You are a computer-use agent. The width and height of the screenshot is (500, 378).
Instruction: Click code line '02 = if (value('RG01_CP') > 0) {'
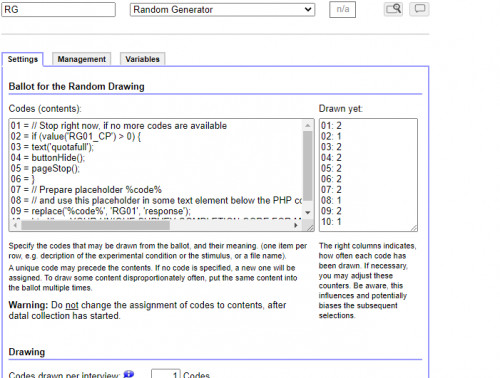coord(76,136)
